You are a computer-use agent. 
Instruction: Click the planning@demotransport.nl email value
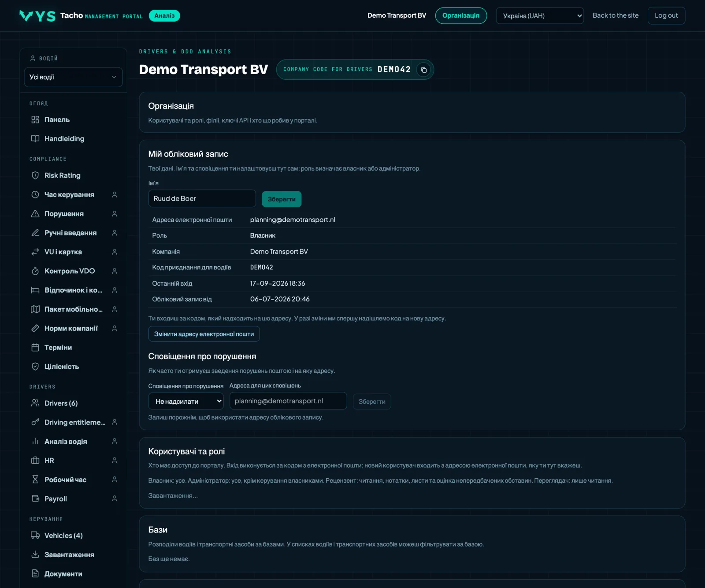[293, 220]
